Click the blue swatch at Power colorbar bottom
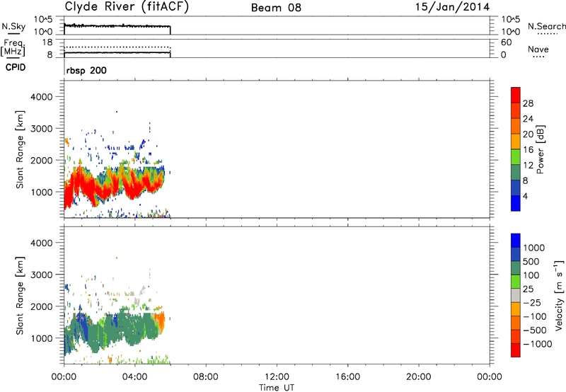Image resolution: width=566 pixels, height=392 pixels. pyautogui.click(x=516, y=203)
